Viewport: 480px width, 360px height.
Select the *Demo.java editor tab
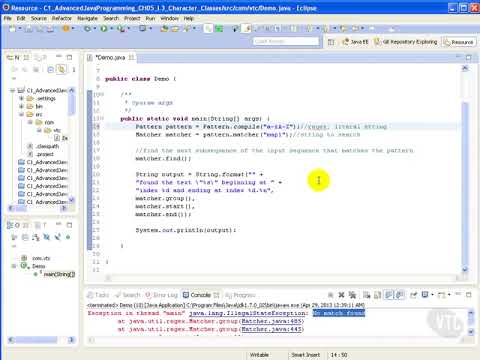coord(110,58)
